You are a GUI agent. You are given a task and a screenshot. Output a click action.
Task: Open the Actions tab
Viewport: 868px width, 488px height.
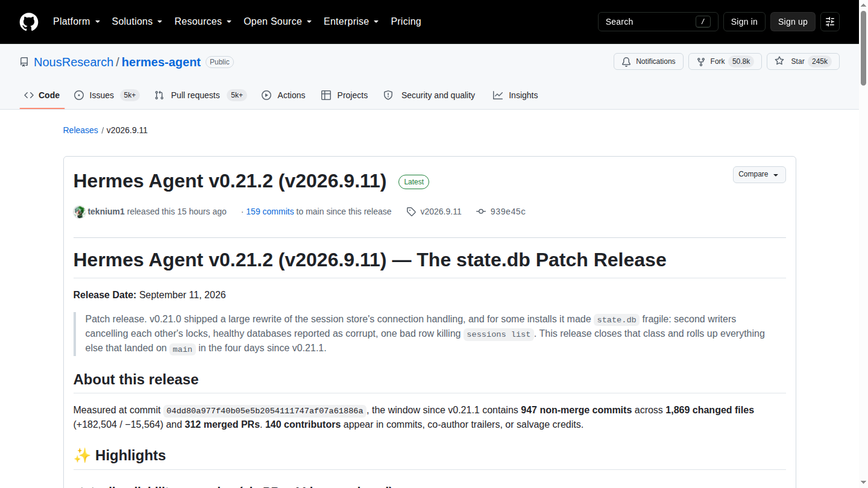pos(283,95)
